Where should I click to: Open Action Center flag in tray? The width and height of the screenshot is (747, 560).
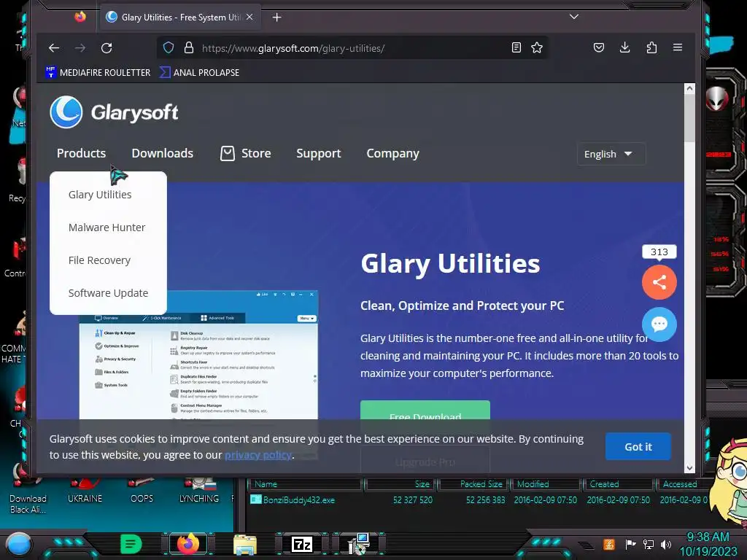point(630,544)
